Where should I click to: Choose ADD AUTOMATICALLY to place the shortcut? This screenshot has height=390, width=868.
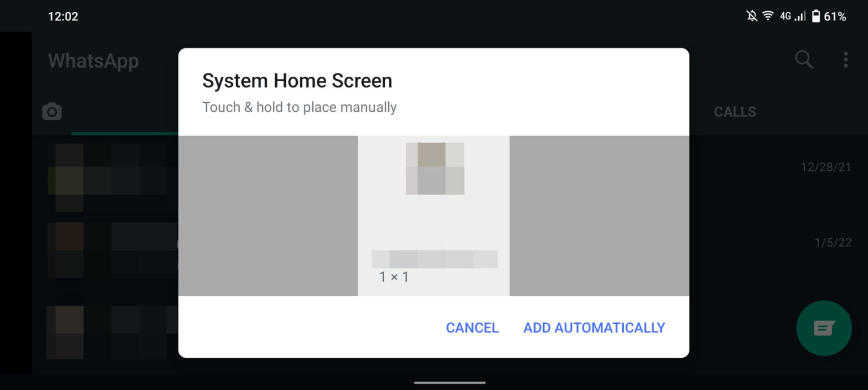coord(594,328)
